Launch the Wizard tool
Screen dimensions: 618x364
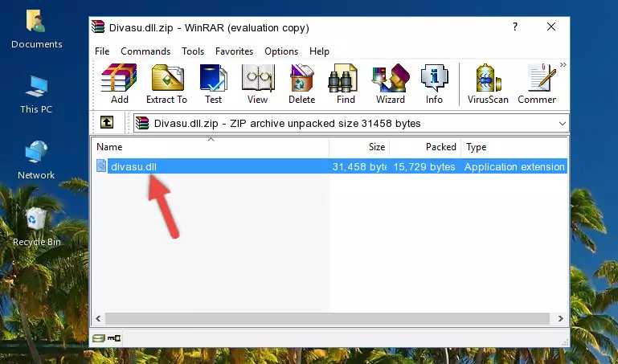tap(391, 84)
